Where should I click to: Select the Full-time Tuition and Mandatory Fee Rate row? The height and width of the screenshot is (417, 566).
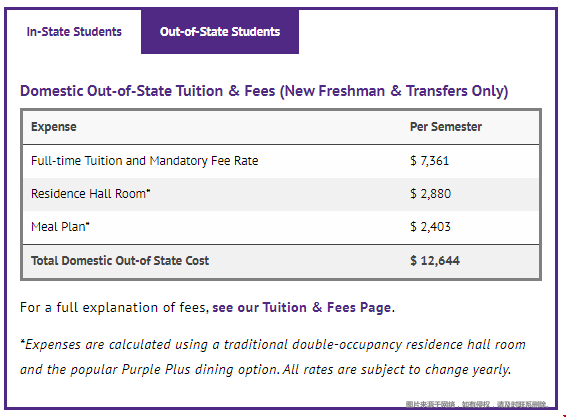[281, 161]
